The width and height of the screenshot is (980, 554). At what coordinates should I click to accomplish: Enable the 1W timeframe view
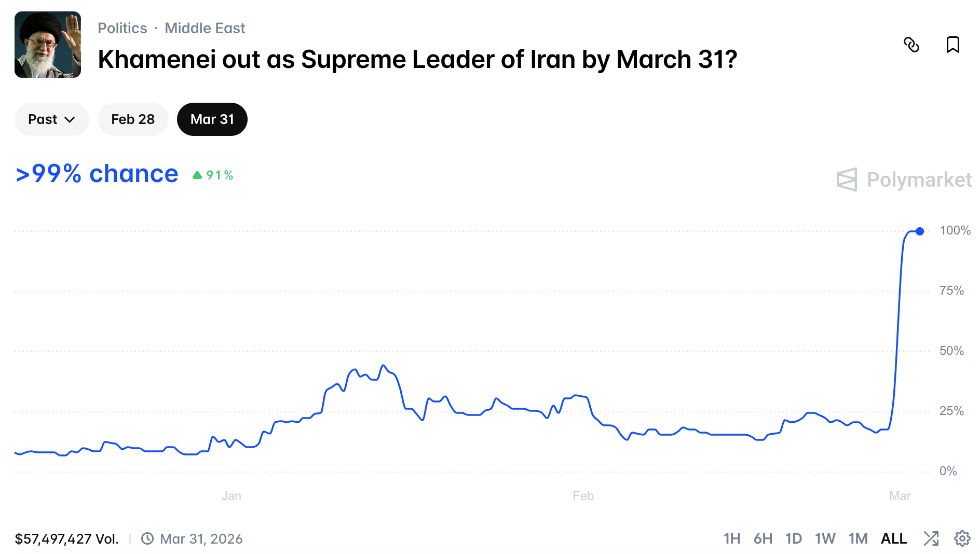825,539
